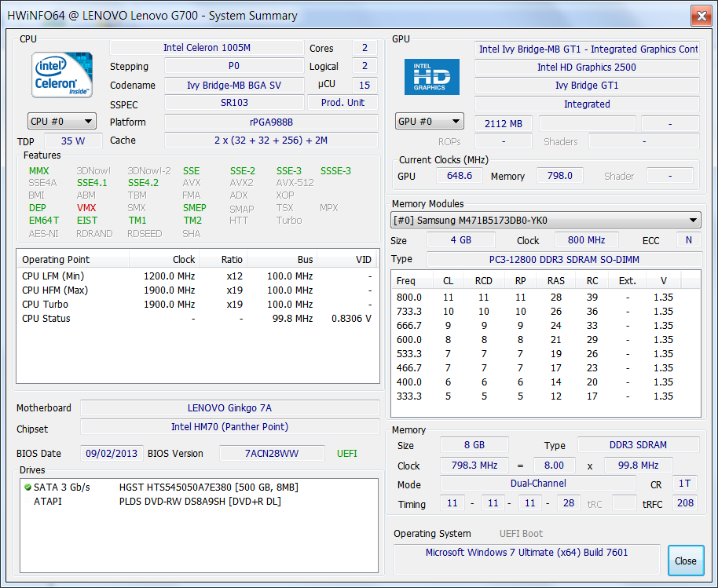Click the memory multiplier 8.00 field

[554, 466]
